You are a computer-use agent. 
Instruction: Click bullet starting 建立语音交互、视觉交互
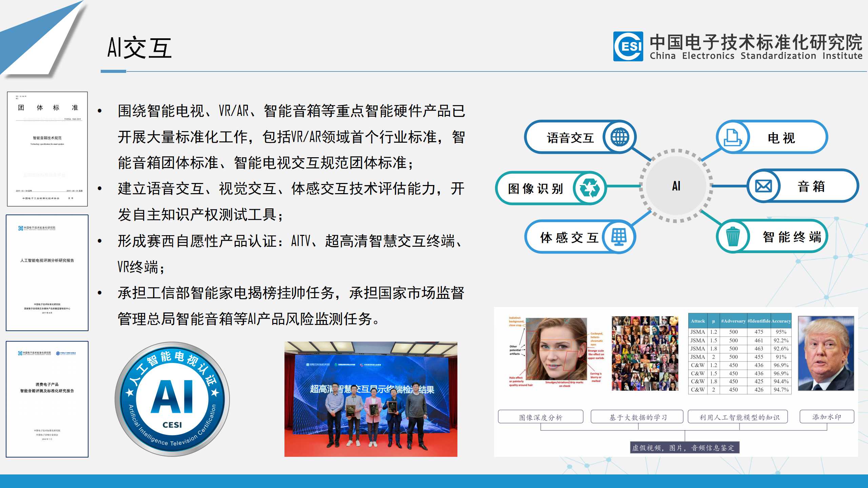click(291, 202)
